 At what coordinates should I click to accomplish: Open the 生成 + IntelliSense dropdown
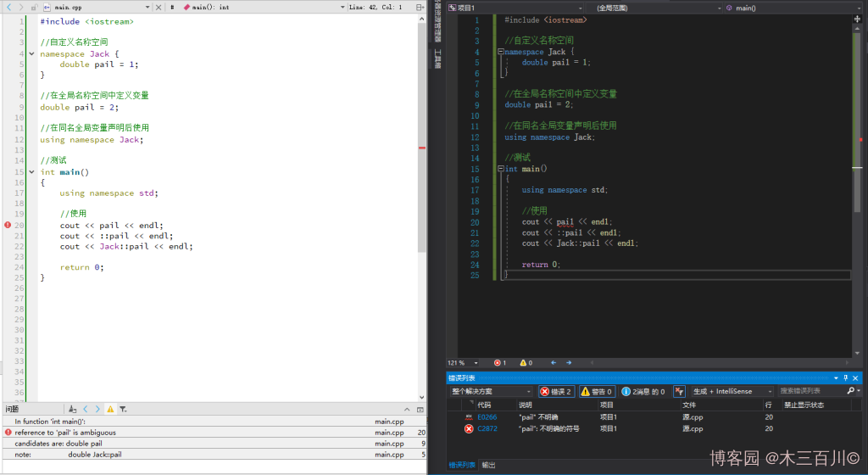tap(732, 391)
